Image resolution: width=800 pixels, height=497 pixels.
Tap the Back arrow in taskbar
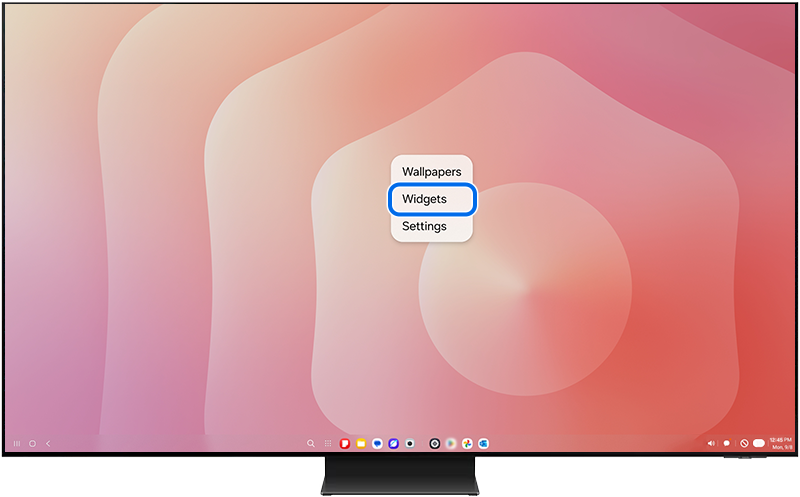click(48, 443)
